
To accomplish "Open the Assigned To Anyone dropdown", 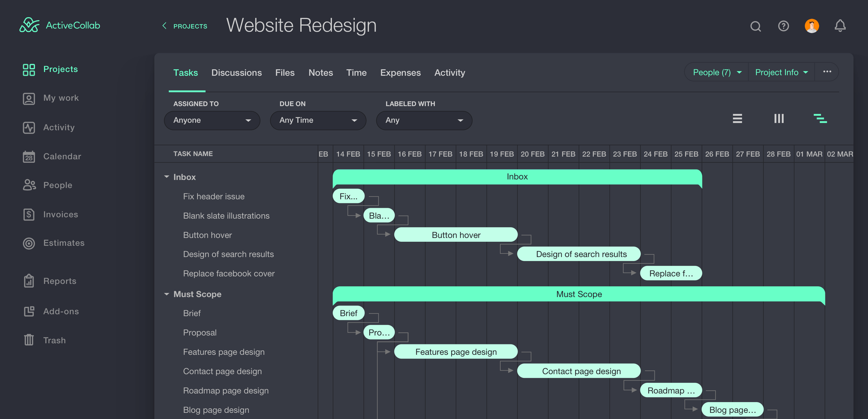I will [212, 120].
